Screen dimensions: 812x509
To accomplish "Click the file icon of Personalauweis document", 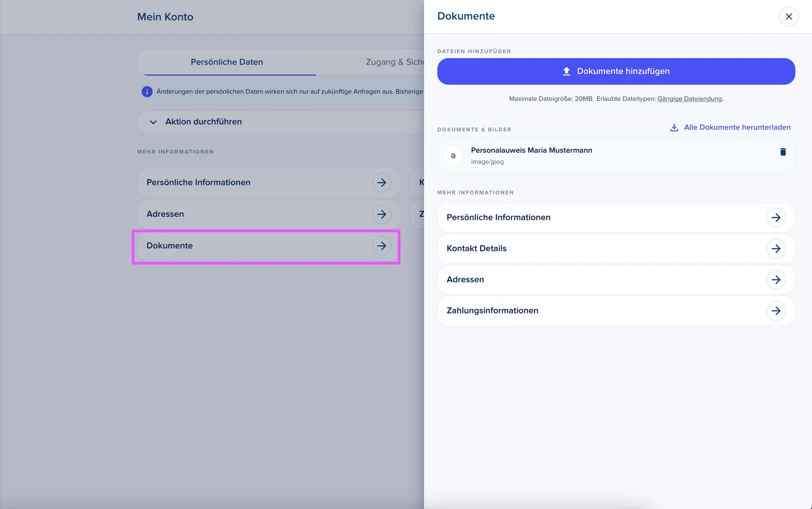I will (453, 156).
